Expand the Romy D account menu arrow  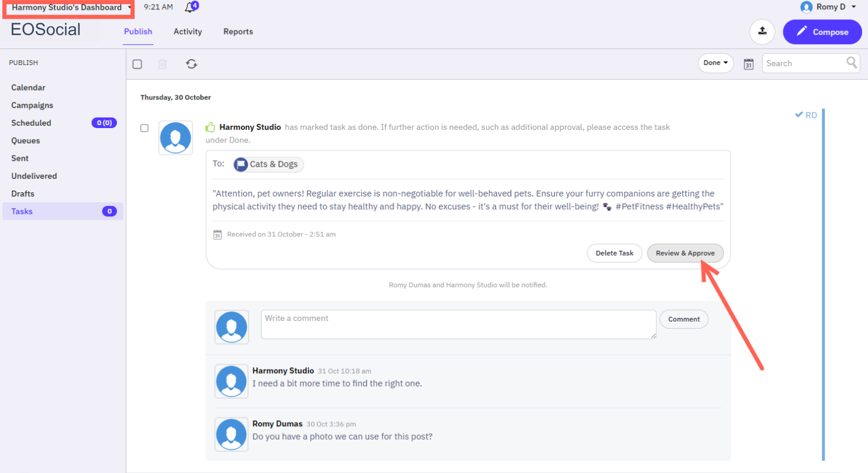(x=854, y=8)
